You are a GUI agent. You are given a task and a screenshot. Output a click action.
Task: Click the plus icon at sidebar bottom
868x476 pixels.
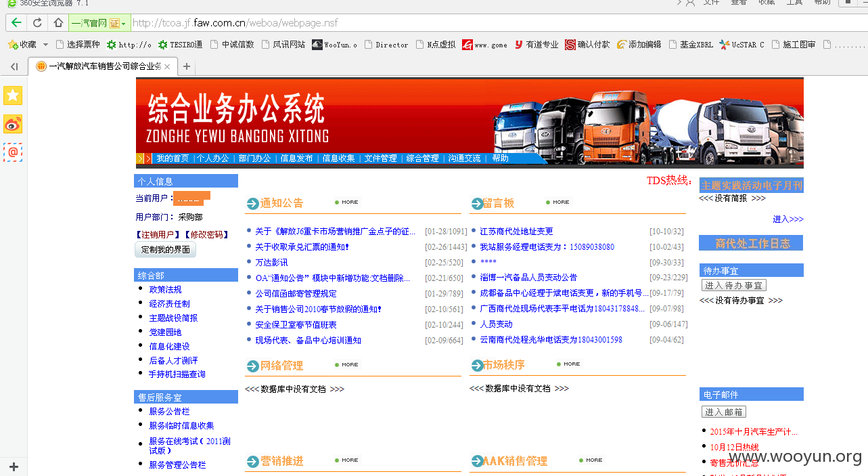coord(14,467)
